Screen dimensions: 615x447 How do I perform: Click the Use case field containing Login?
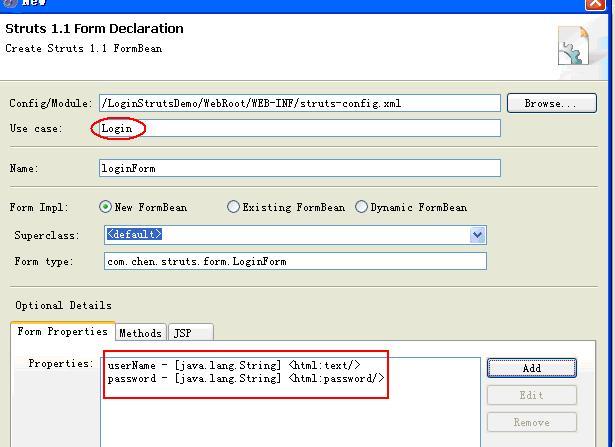[300, 128]
